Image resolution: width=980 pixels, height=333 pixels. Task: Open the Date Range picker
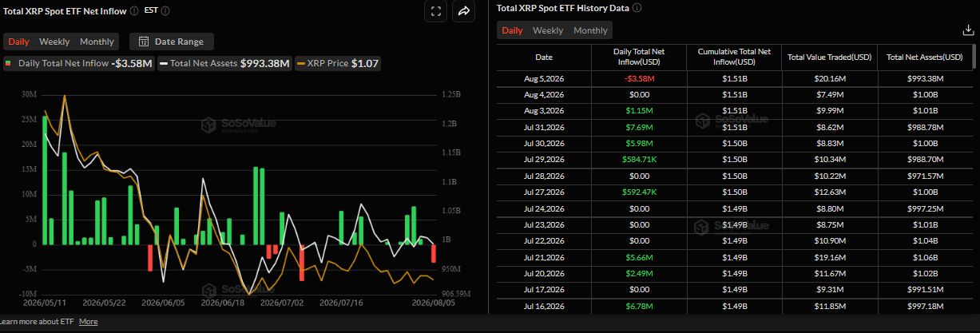(172, 42)
